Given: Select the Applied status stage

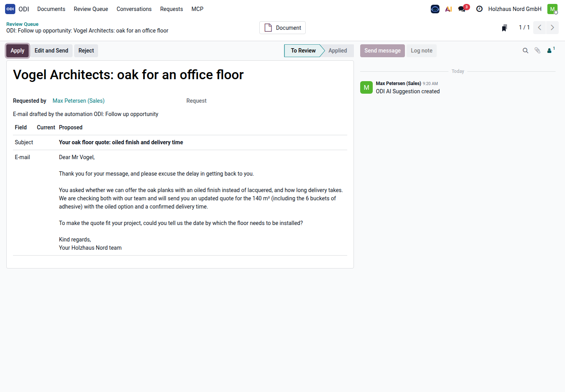Looking at the screenshot, I should (x=338, y=51).
